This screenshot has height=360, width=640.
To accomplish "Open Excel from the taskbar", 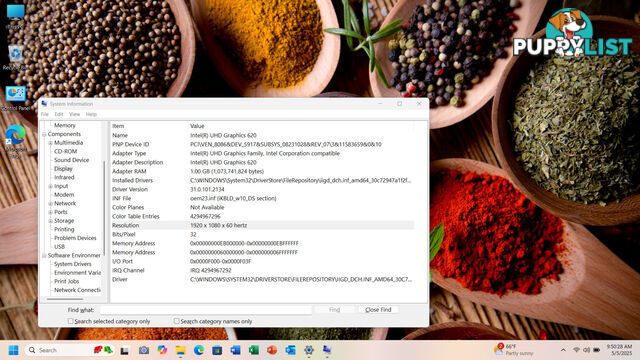I will coord(253,350).
